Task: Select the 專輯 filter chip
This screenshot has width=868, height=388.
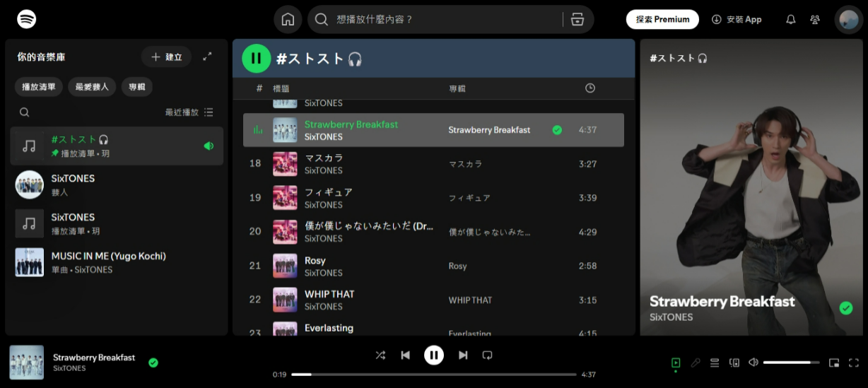Action: click(x=137, y=87)
